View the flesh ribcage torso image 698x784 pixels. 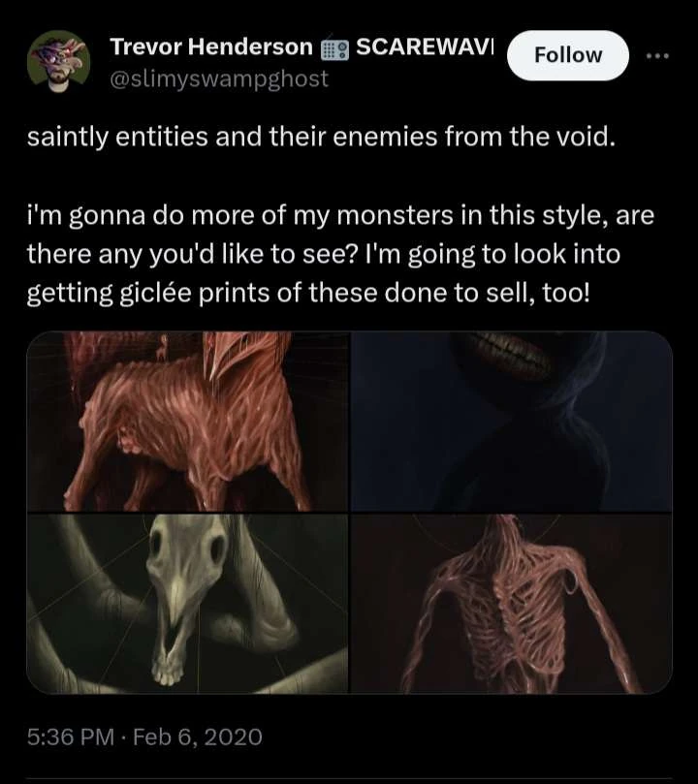512,603
